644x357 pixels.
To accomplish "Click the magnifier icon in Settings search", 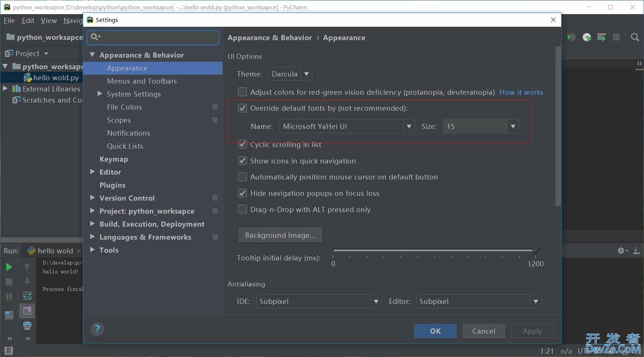I will [95, 37].
